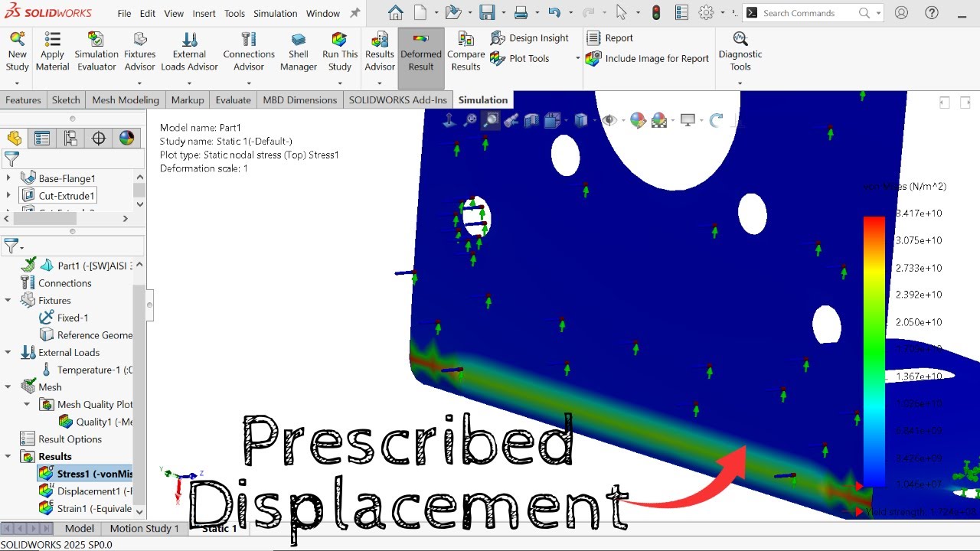
Task: Click the Undo arrow icon
Action: click(554, 12)
